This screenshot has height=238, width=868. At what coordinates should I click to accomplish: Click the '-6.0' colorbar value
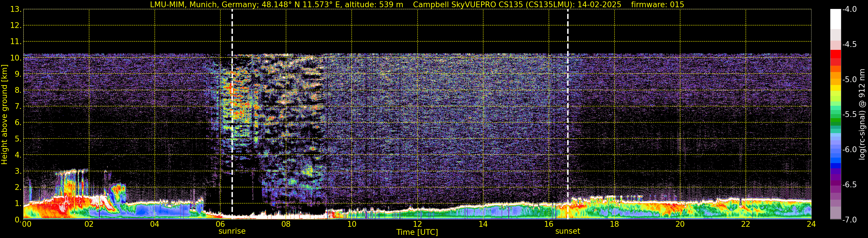[850, 150]
